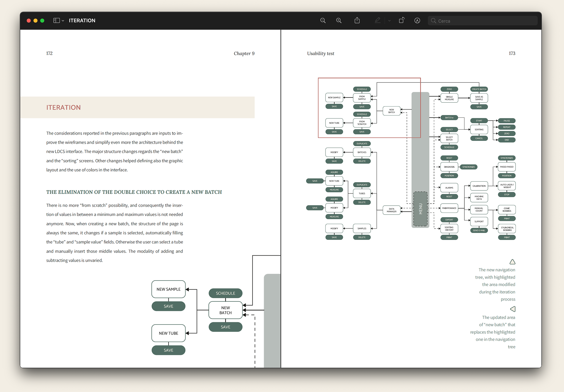Click the Usability test header
This screenshot has height=392, width=564.
[320, 53]
